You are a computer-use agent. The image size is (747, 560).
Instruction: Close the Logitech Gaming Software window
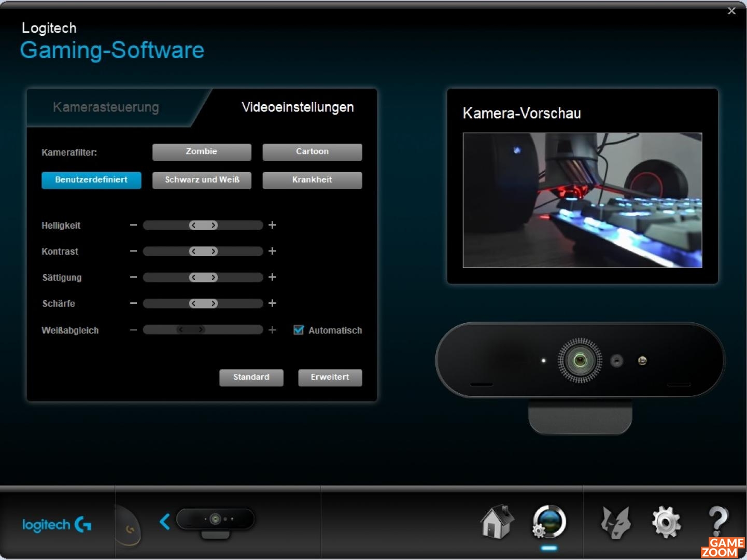click(x=731, y=11)
